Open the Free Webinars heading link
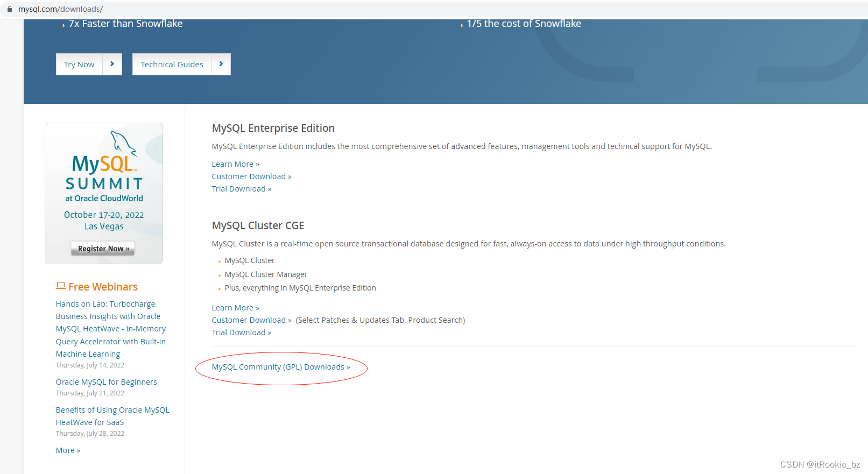Screen dimensions: 868x474 103,287
